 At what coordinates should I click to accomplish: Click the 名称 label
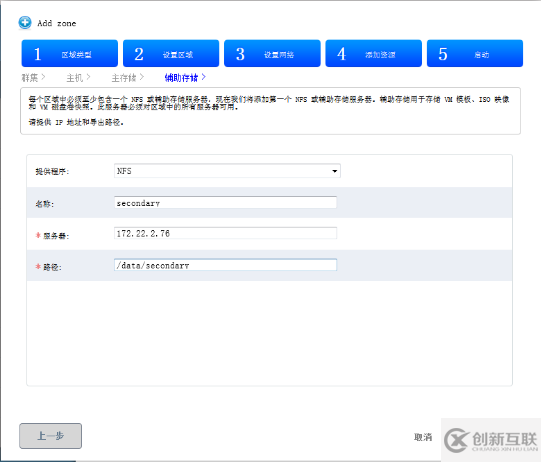click(x=45, y=204)
